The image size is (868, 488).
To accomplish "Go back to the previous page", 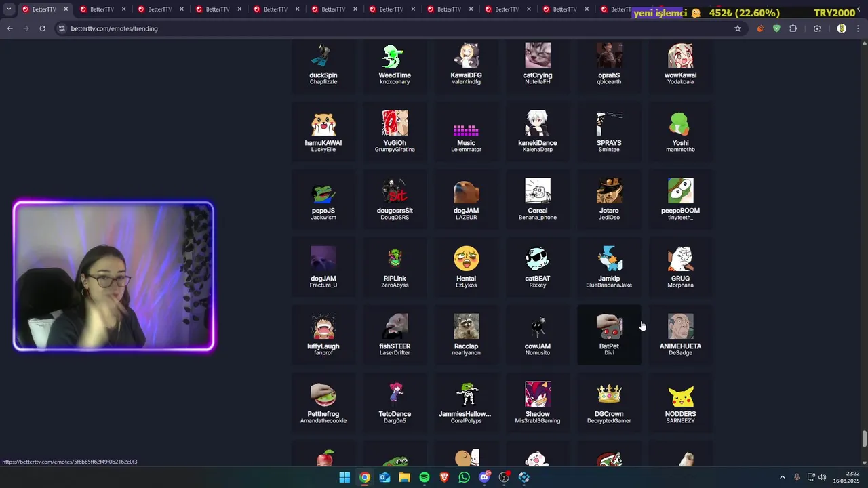I will coord(9,28).
